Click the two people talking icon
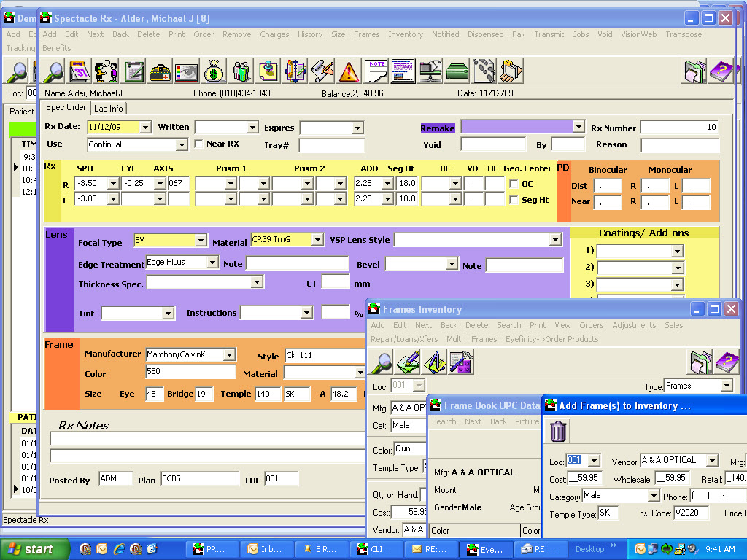 pos(107,71)
